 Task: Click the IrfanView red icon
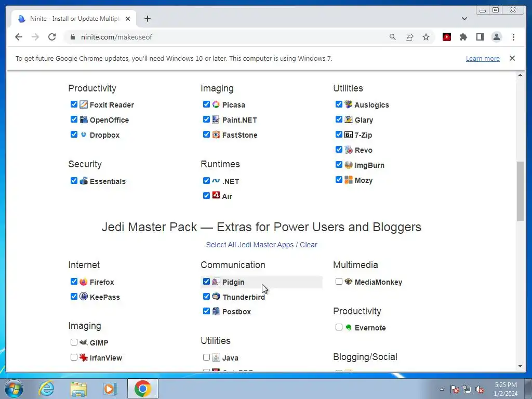coord(84,357)
